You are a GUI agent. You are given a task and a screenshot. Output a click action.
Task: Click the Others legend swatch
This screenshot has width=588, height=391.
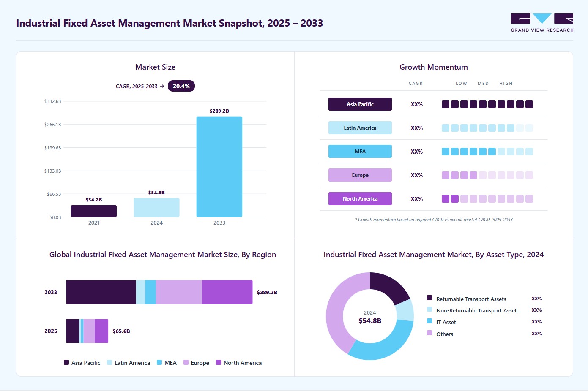click(x=429, y=333)
